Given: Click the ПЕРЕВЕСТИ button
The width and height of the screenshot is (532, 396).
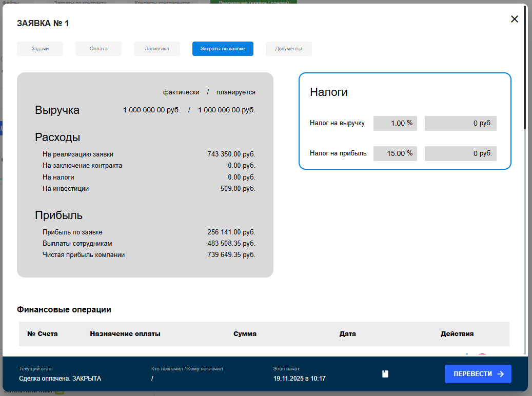Looking at the screenshot, I should pos(478,374).
